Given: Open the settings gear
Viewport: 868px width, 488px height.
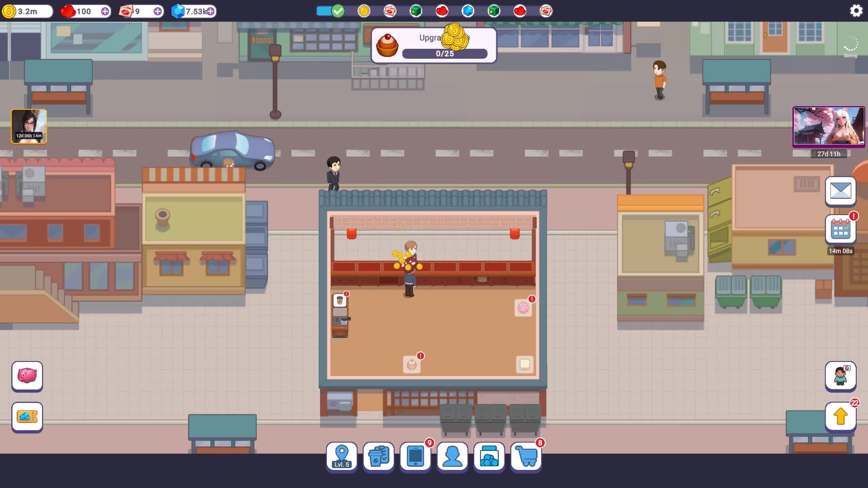Looking at the screenshot, I should click(856, 10).
